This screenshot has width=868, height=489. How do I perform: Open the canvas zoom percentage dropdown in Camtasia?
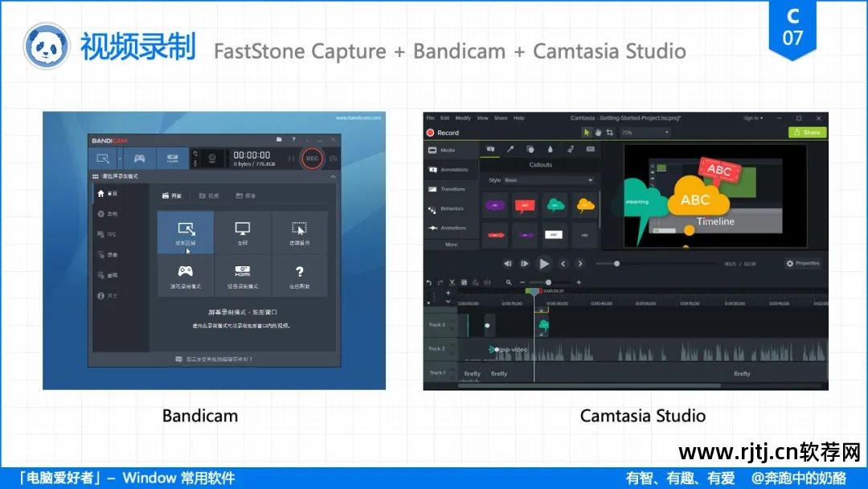(x=645, y=133)
